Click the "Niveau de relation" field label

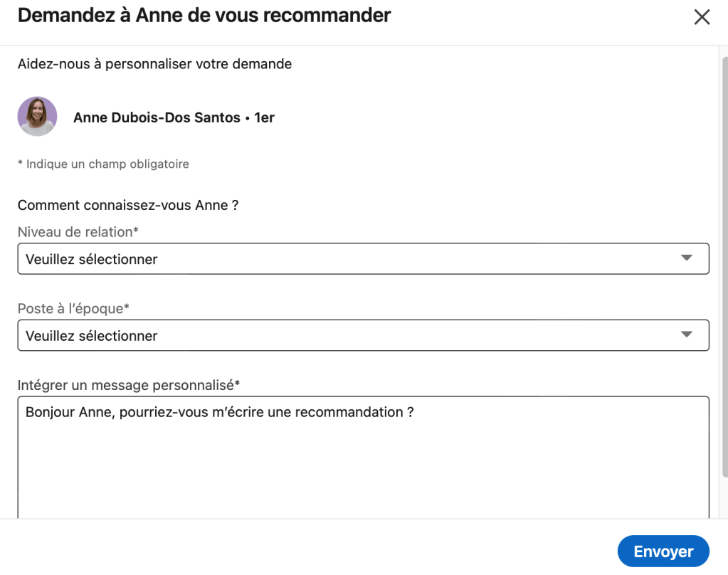point(78,232)
